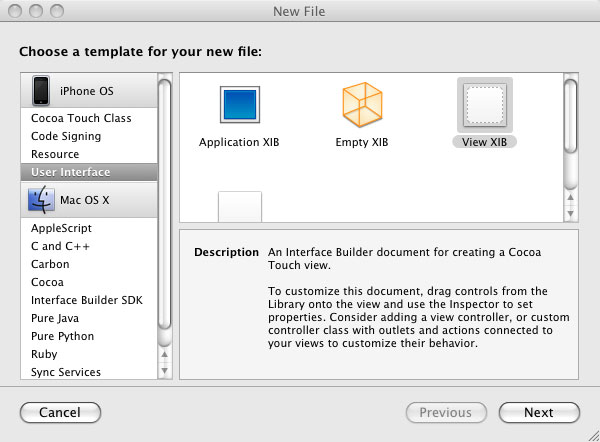The image size is (600, 442).
Task: Choose C and C++ category
Action: point(89,246)
